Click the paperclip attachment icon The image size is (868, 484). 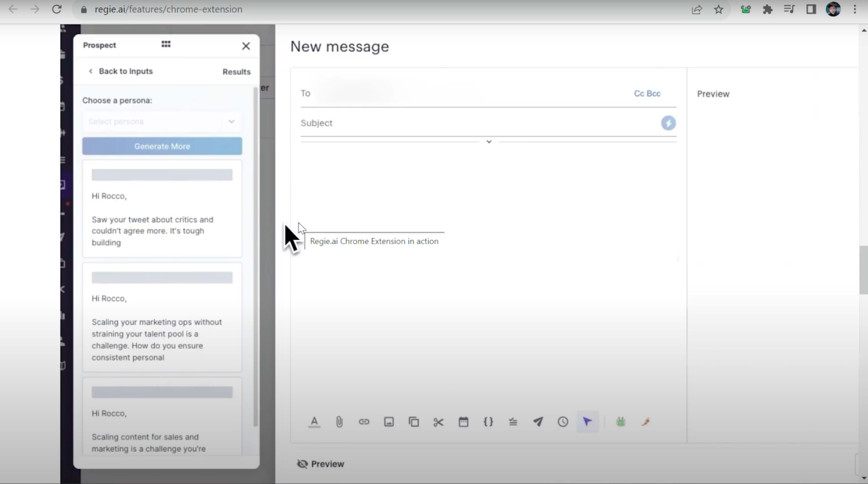[x=339, y=422]
